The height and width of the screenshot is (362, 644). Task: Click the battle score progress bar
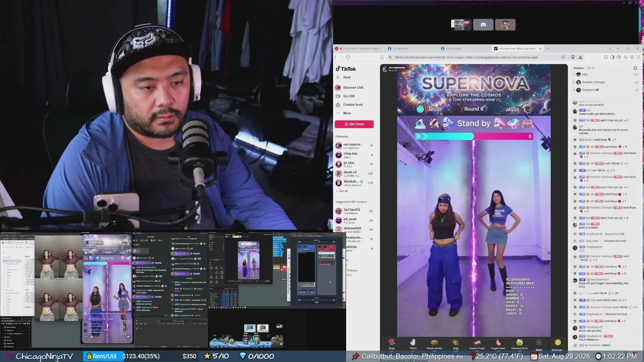click(x=473, y=136)
